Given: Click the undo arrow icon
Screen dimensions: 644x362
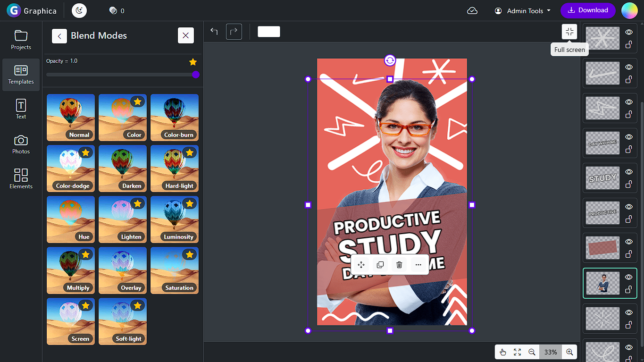Looking at the screenshot, I should pyautogui.click(x=214, y=32).
